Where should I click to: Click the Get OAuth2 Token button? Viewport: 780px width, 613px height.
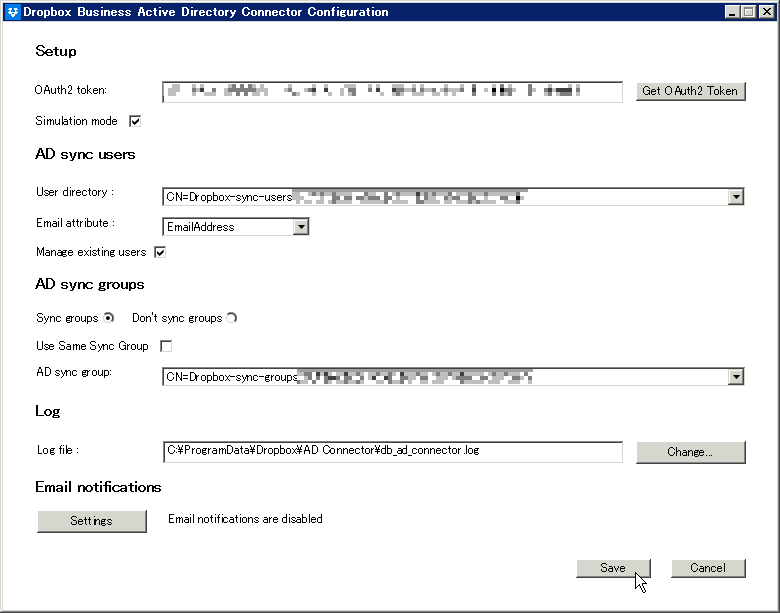point(690,91)
